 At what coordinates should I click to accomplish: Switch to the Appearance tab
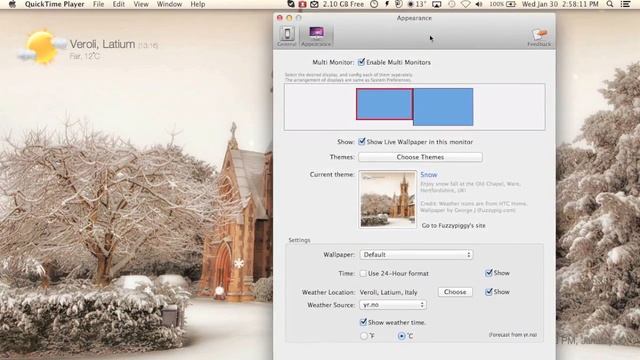click(x=316, y=36)
